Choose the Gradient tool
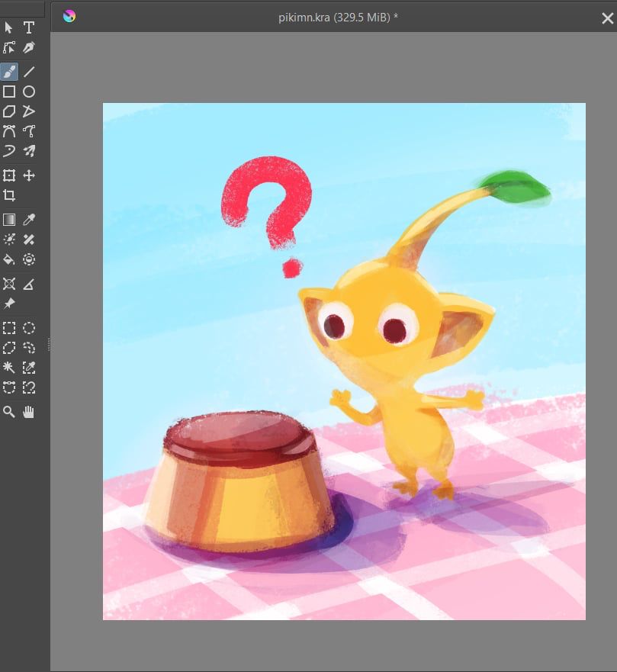 [9, 220]
